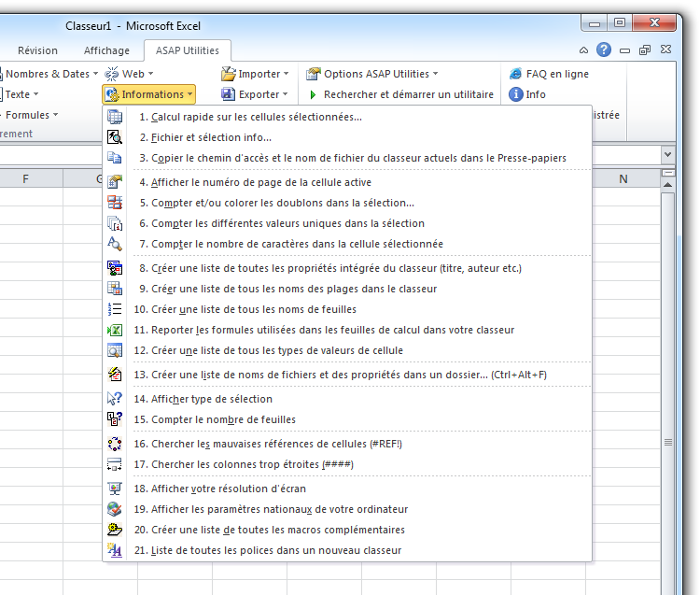Click the count sheets icon
Viewport: 700px width, 595px height.
pyautogui.click(x=115, y=419)
